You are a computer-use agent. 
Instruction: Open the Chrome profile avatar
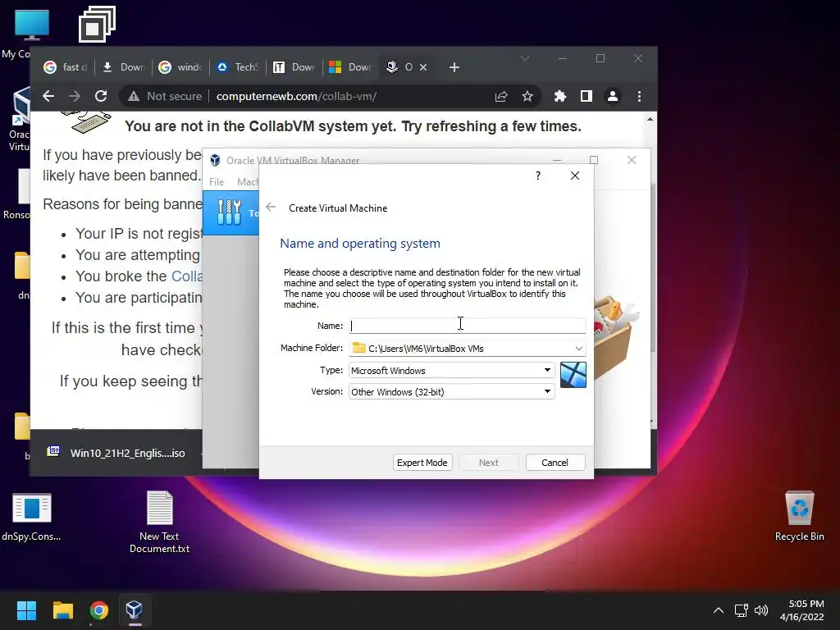(612, 97)
